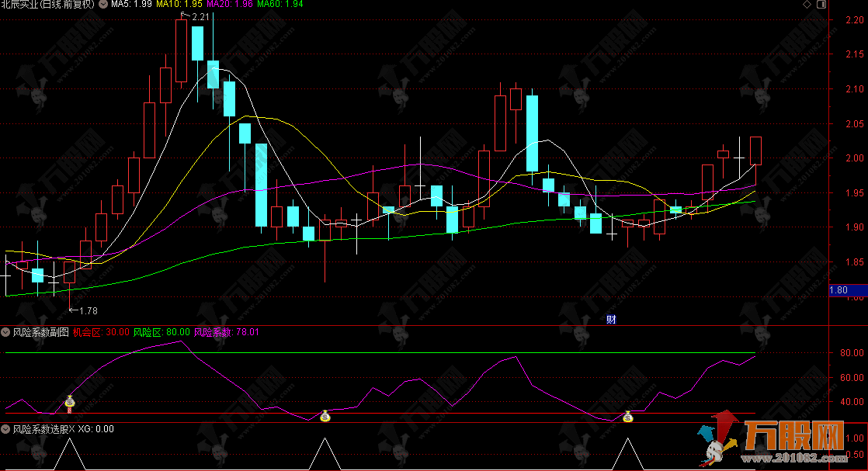Viewport: 868px width, 471px height.
Task: Click the 风险系数副图 indicator name
Action: (40, 332)
